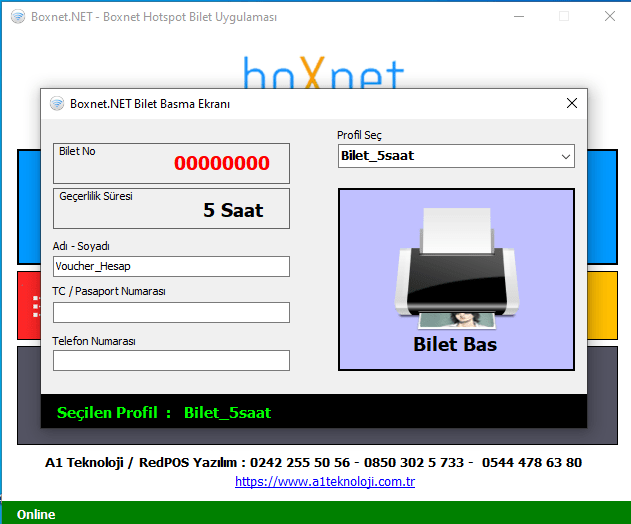Click the dialog's wifi title bar icon
The image size is (631, 524).
(x=57, y=103)
